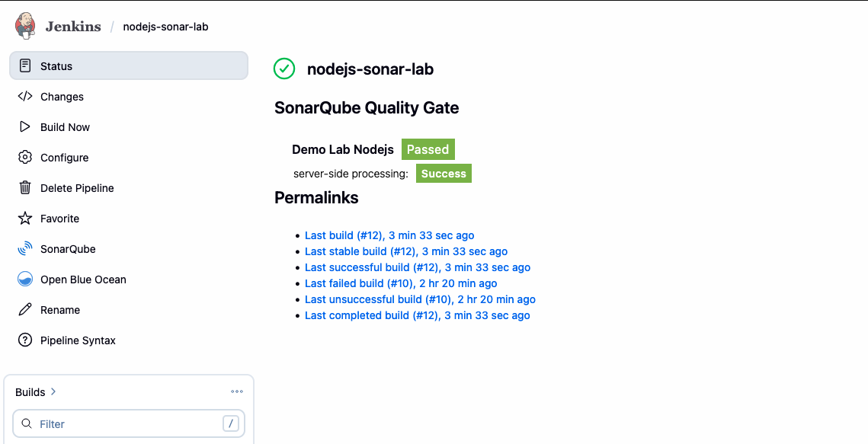Click the Jenkins butler logo icon
The width and height of the screenshot is (868, 444).
coord(25,26)
